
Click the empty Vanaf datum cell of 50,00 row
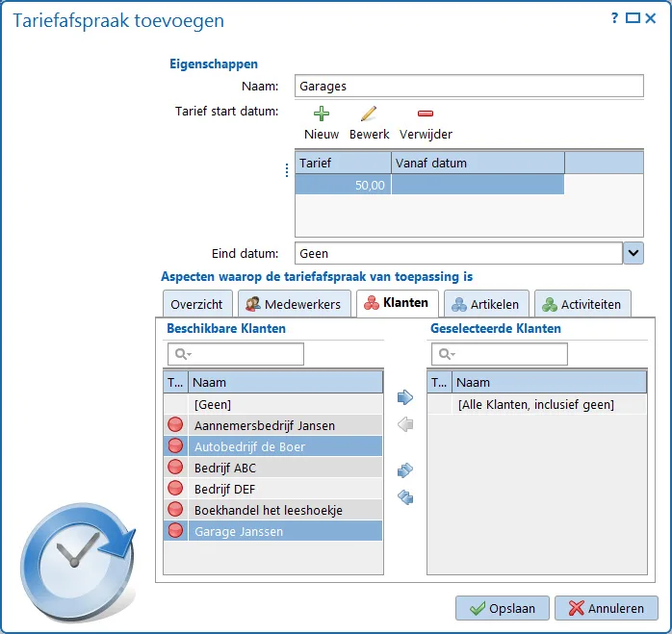(x=478, y=185)
